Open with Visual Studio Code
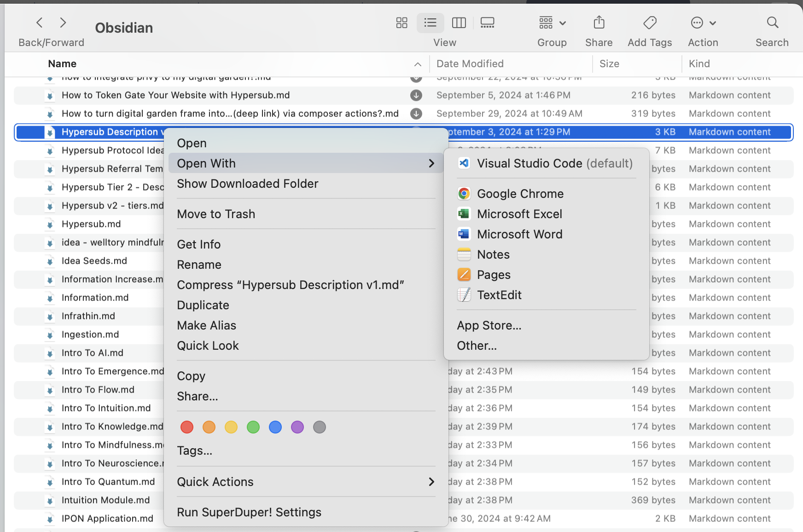The width and height of the screenshot is (803, 532). (x=546, y=163)
